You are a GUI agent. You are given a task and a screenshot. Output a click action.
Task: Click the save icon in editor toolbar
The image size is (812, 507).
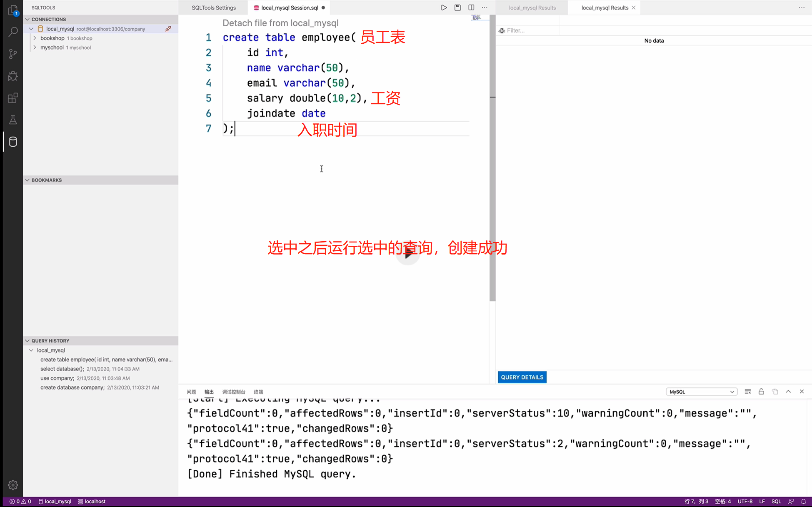coord(457,7)
